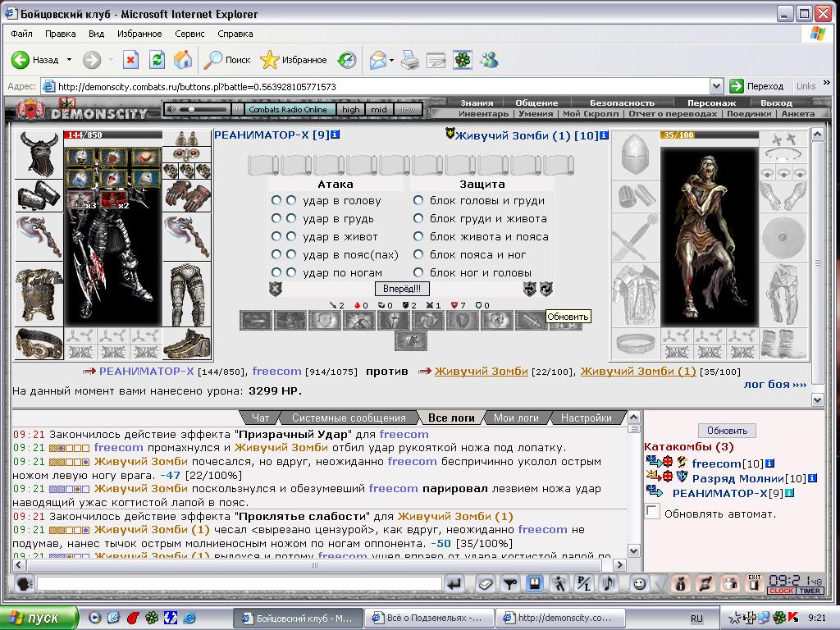840x630 pixels.
Task: Click the chat message input field
Action: pos(239,583)
